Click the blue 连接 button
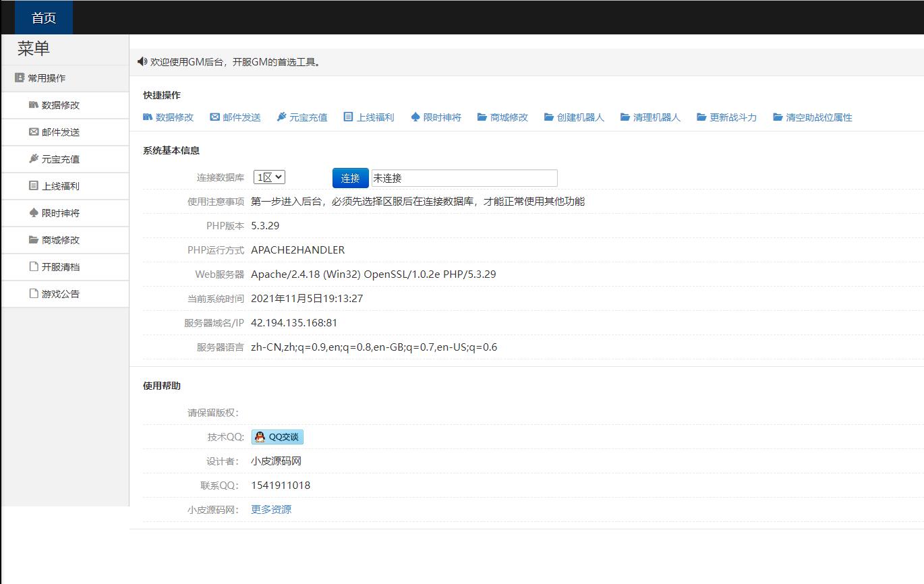 click(349, 177)
